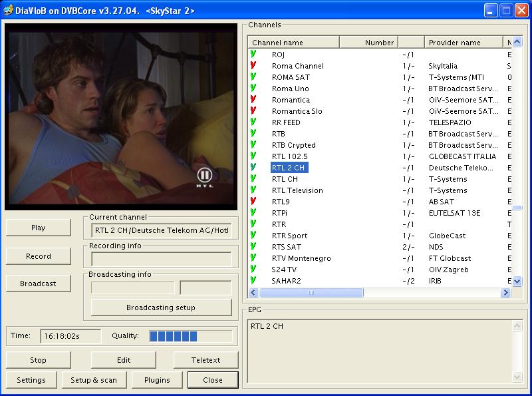This screenshot has width=532, height=396.
Task: Click the Edit button
Action: click(124, 360)
